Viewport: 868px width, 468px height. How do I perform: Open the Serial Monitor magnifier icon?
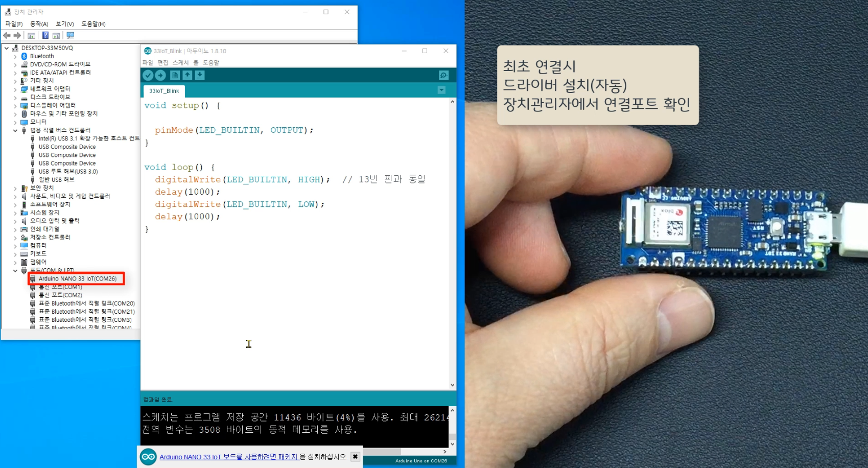coord(443,75)
